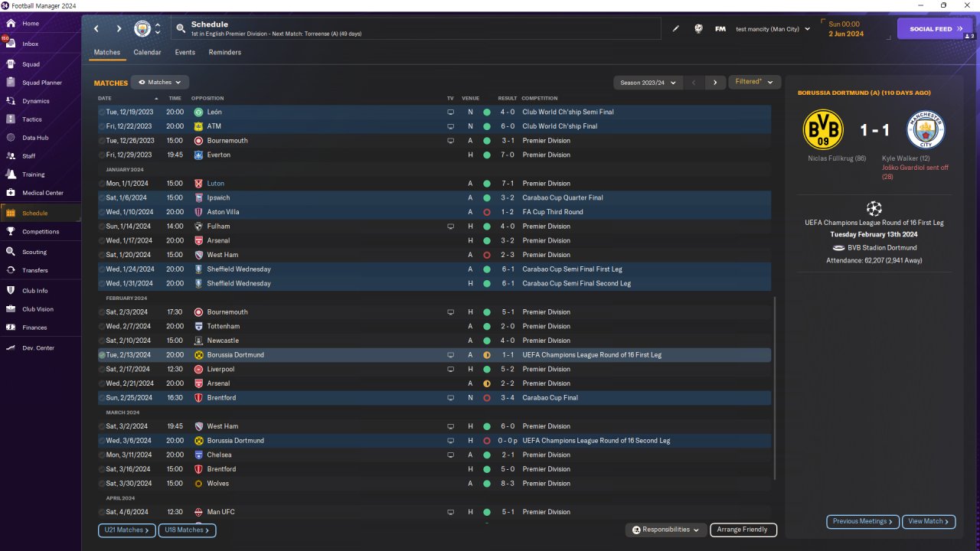Click the schedule list scrollbar
This screenshot has width=980, height=551.
tap(775, 389)
